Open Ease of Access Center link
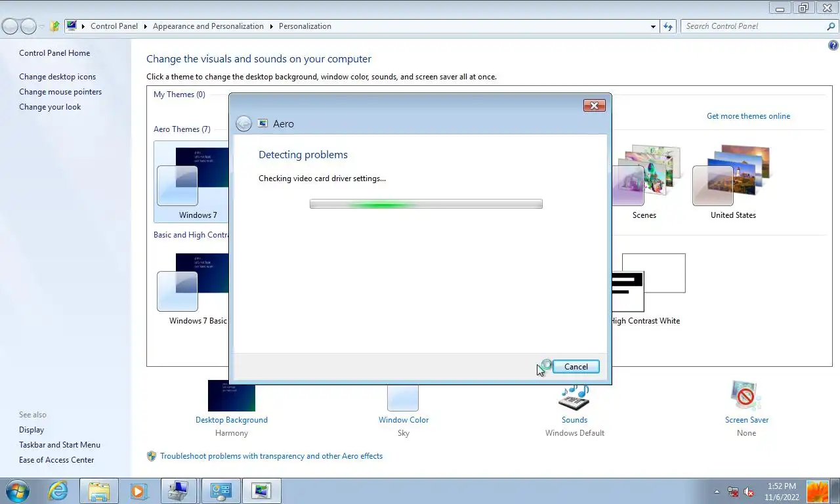 (x=56, y=460)
